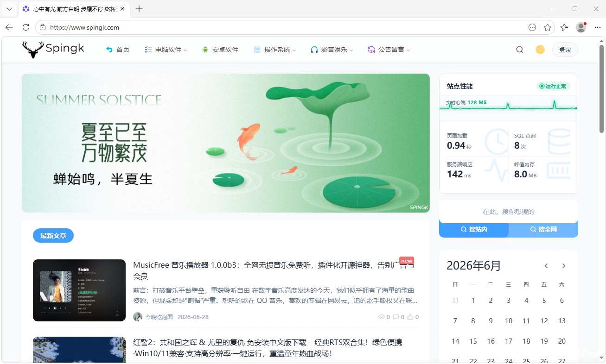Screen dimensions: 606x364
Task: Open the tab actions dropdown arrow
Action: [9, 9]
